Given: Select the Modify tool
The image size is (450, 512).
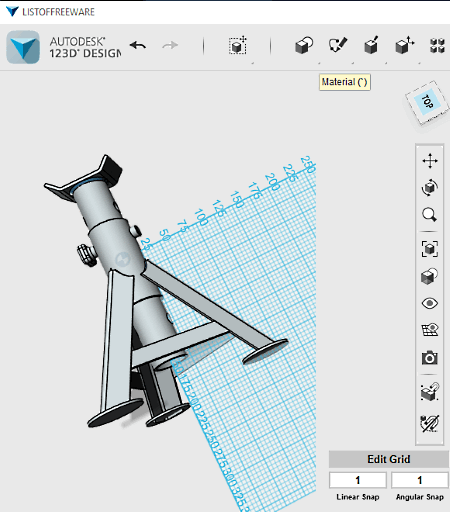Looking at the screenshot, I should click(405, 45).
